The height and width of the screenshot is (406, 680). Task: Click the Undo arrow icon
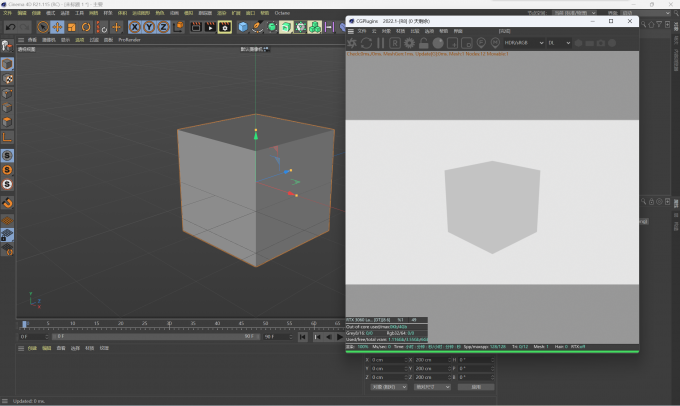point(10,27)
